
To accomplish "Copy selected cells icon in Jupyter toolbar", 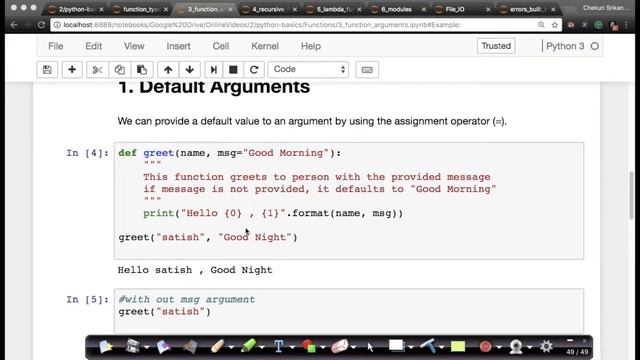I will [x=120, y=70].
